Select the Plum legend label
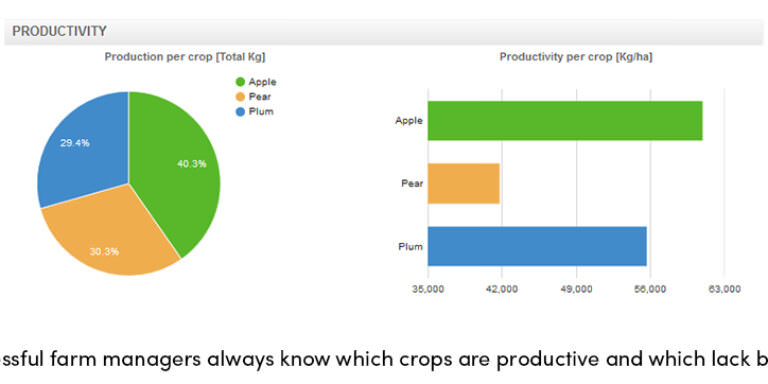 click(x=261, y=112)
